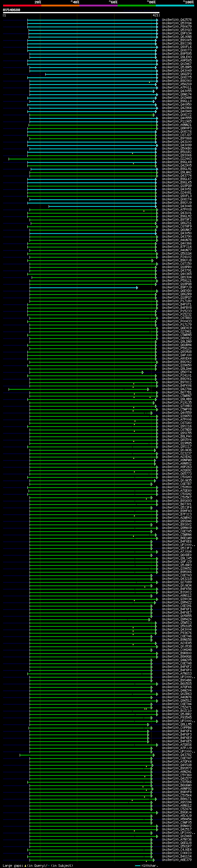This screenshot has height=868, width=197.
Task: Click the label UniRef100_Q43048
Action: [177, 206]
